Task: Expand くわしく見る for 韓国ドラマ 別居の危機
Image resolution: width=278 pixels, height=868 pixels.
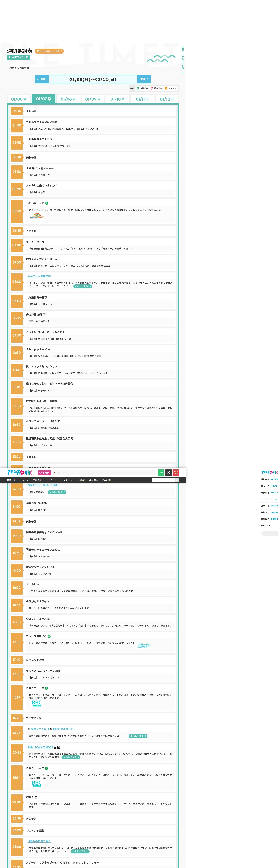Action: click(x=57, y=492)
